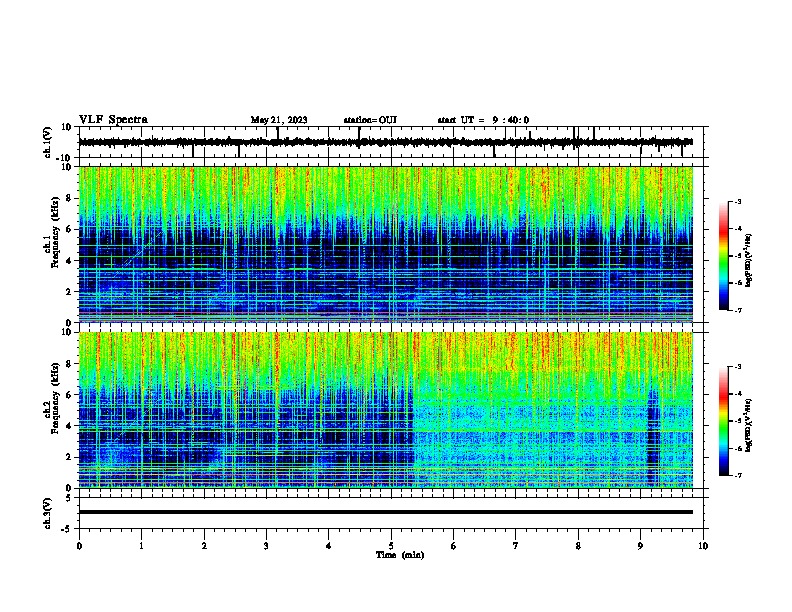
Task: Click the ch.2 "Frequency (kHz)" axis label
Action: tap(55, 398)
